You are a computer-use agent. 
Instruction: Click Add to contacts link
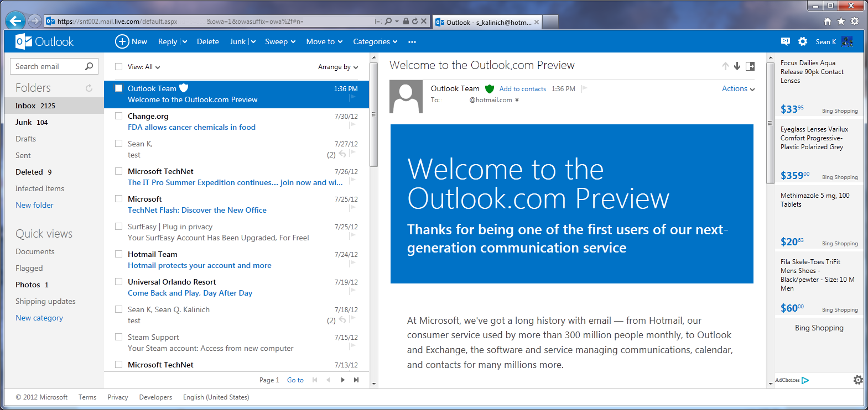click(523, 89)
